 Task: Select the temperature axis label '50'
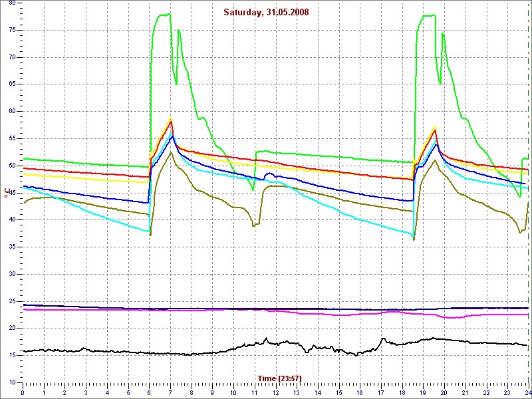tap(12, 166)
